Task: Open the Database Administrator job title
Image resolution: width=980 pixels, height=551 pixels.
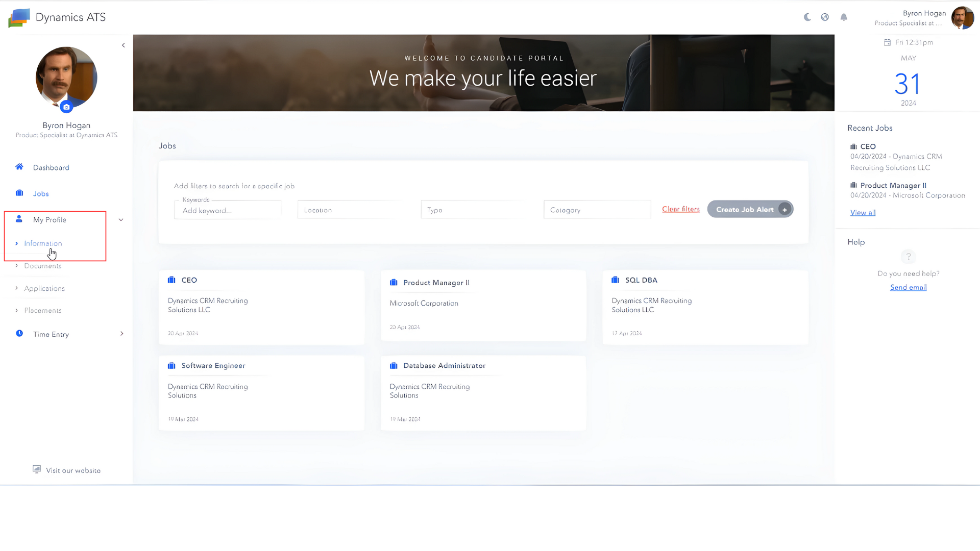Action: point(445,366)
